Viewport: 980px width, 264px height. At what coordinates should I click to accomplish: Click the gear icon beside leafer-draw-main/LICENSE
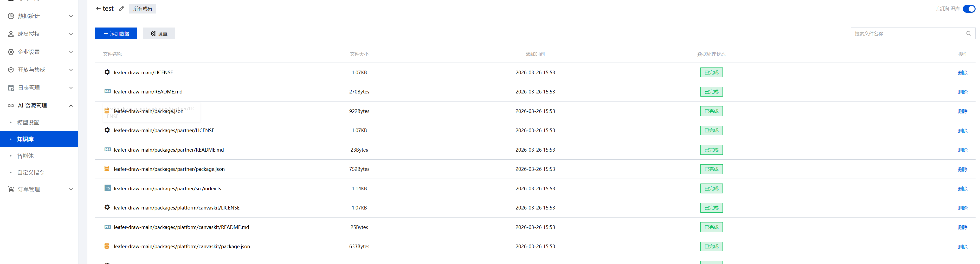(x=107, y=72)
